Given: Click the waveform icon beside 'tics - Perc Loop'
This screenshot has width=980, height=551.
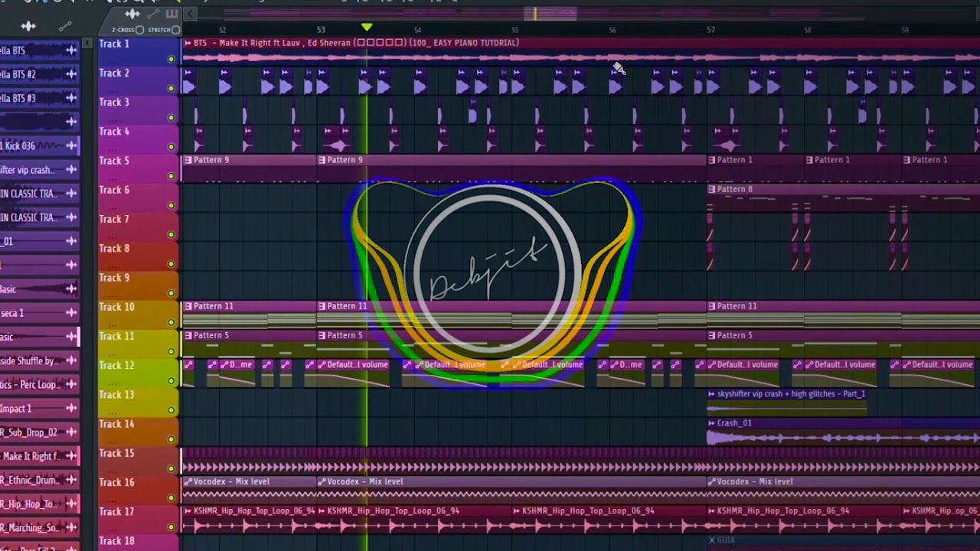Looking at the screenshot, I should pos(71,384).
